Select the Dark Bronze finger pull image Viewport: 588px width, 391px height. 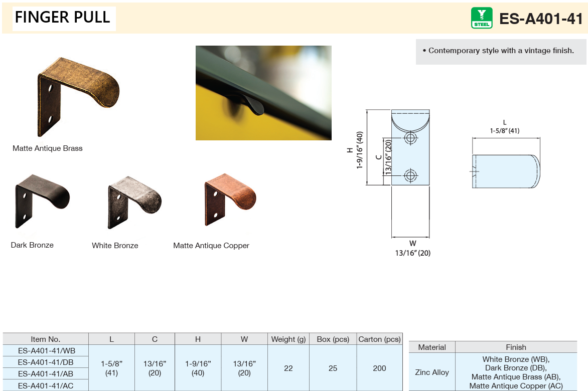click(x=42, y=201)
